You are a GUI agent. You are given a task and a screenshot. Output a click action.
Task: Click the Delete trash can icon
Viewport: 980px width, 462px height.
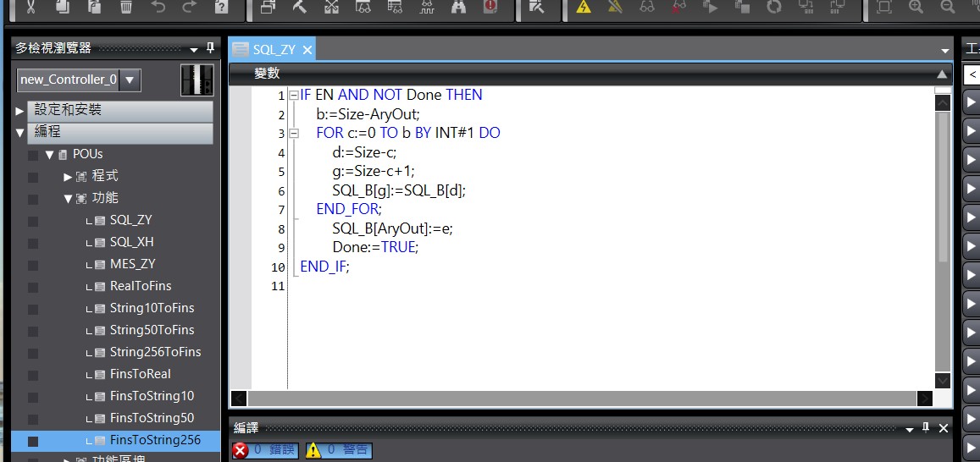[125, 7]
